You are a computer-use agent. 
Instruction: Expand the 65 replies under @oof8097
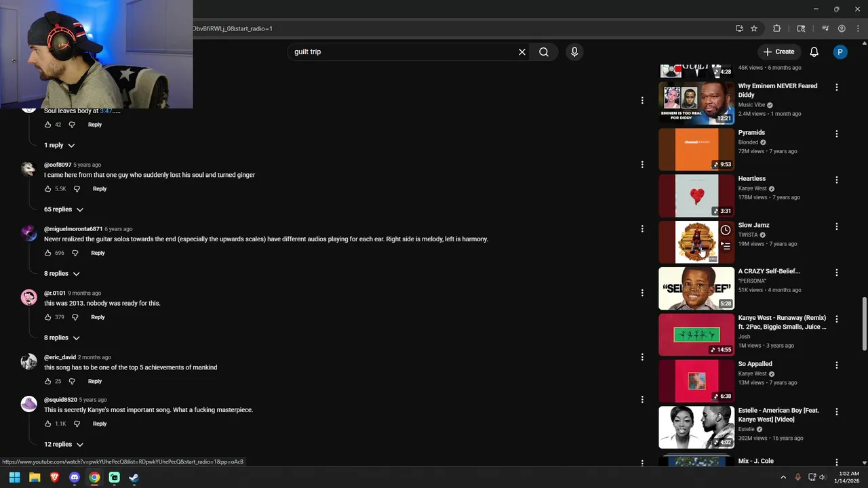[x=64, y=209]
